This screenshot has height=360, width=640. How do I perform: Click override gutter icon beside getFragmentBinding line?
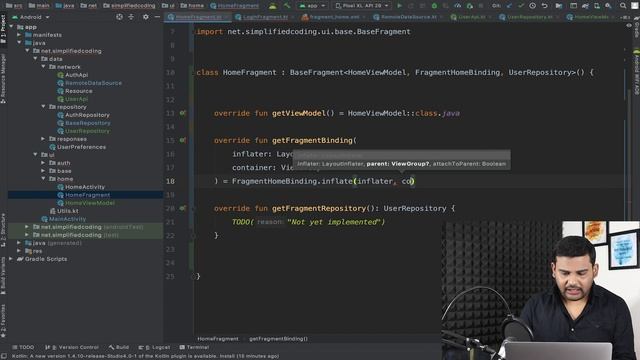coord(182,140)
